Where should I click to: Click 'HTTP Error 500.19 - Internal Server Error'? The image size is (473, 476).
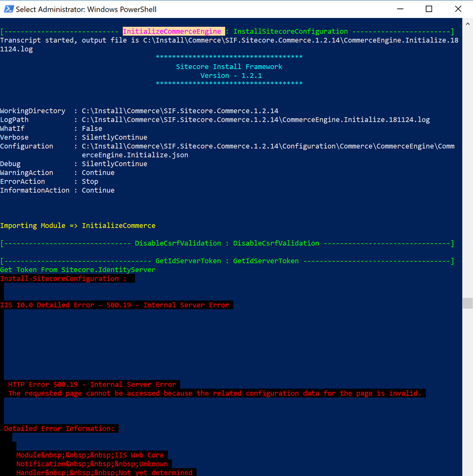(x=92, y=384)
